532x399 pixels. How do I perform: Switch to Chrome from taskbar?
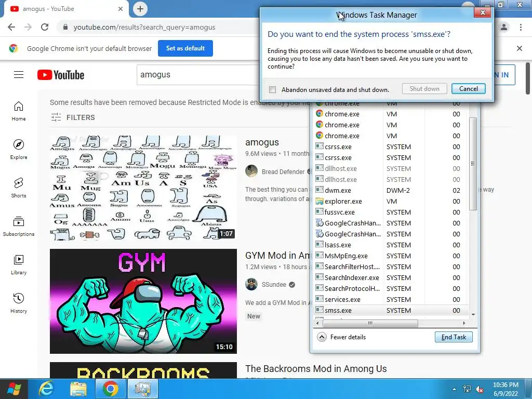tap(111, 389)
